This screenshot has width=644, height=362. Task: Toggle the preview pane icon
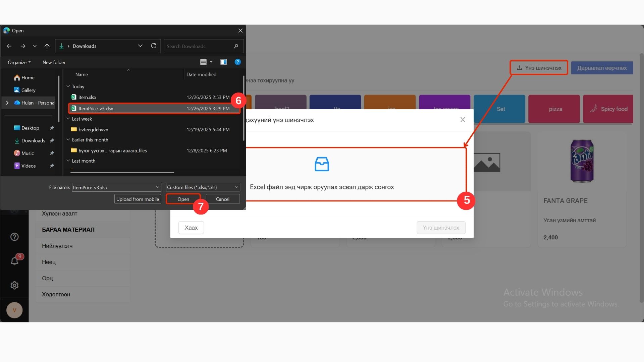click(223, 62)
